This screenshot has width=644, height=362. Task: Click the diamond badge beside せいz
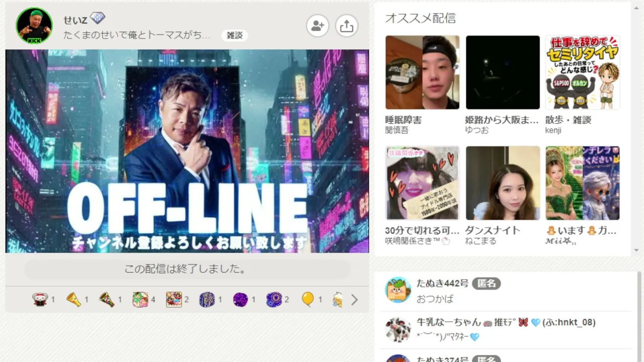coord(98,19)
